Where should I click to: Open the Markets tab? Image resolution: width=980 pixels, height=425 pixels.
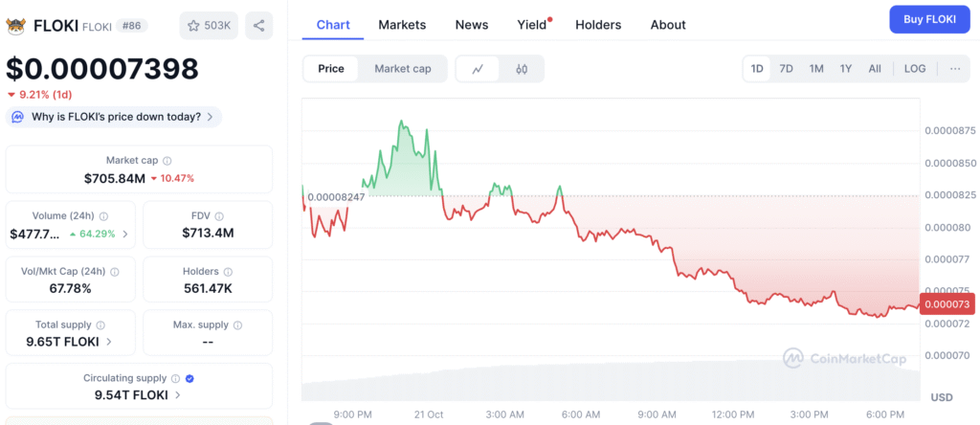pos(402,25)
